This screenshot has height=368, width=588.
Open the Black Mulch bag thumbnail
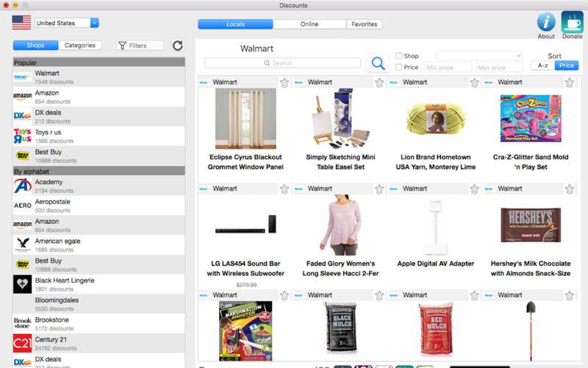point(340,328)
